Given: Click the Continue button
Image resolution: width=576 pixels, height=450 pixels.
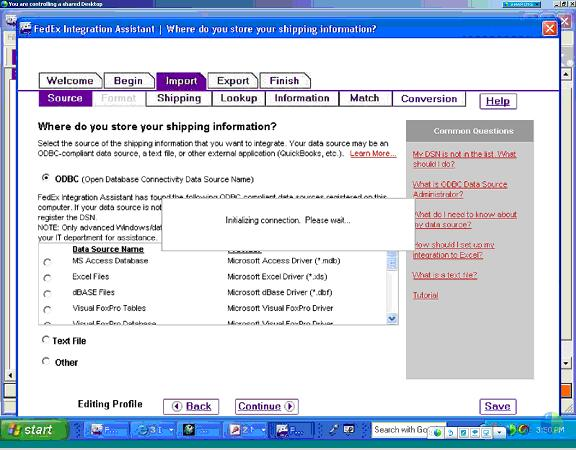Looking at the screenshot, I should [x=267, y=407].
